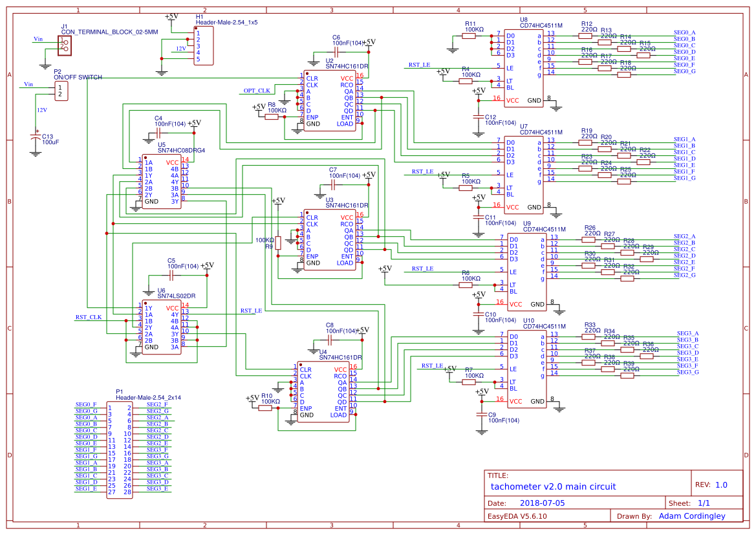Select the OPT_CLK net label
This screenshot has width=756, height=535.
click(x=258, y=91)
